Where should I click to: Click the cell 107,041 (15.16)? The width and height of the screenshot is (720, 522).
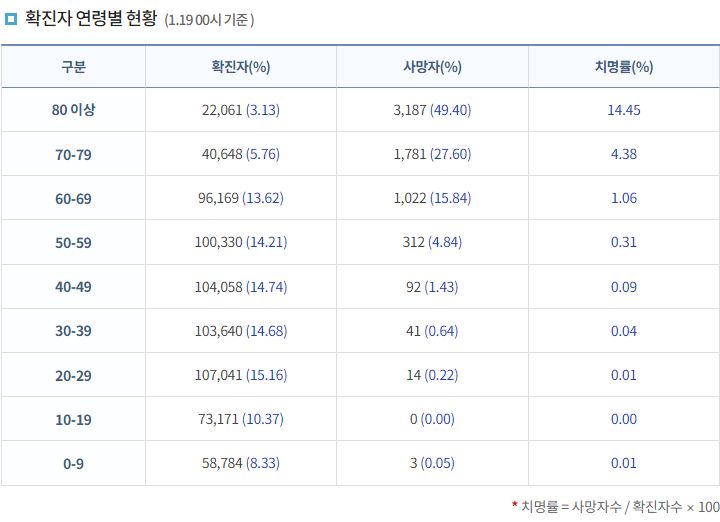pyautogui.click(x=241, y=375)
